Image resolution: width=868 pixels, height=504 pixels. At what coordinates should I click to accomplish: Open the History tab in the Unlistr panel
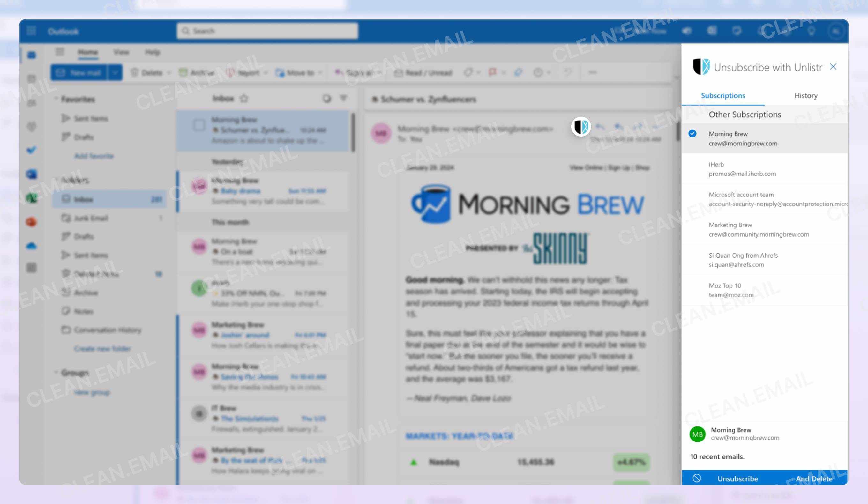pyautogui.click(x=806, y=96)
